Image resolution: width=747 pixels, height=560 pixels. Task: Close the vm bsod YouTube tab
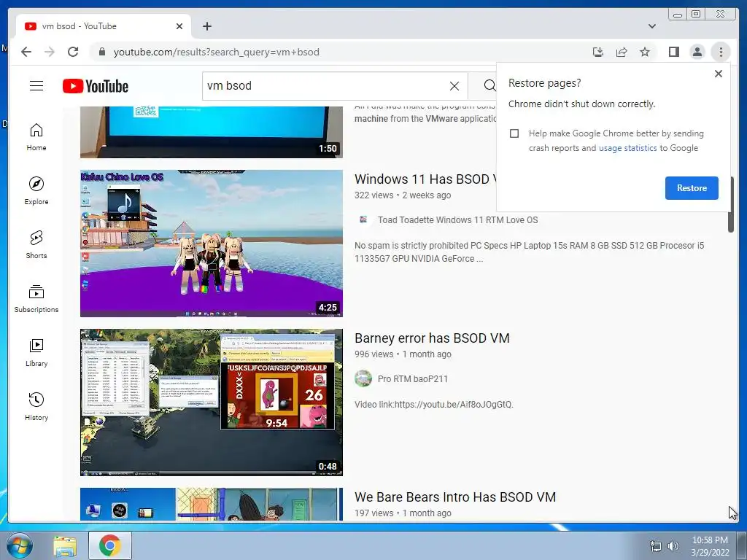coord(179,26)
